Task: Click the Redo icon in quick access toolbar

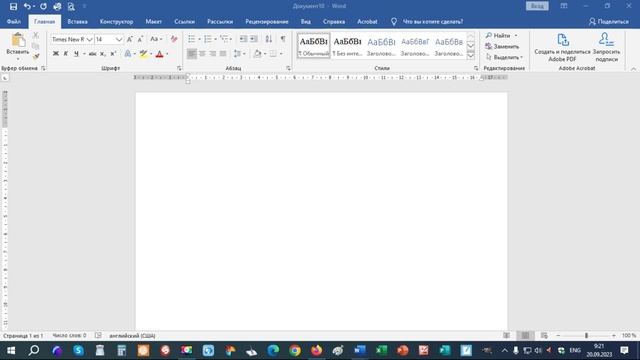Action: tap(43, 6)
